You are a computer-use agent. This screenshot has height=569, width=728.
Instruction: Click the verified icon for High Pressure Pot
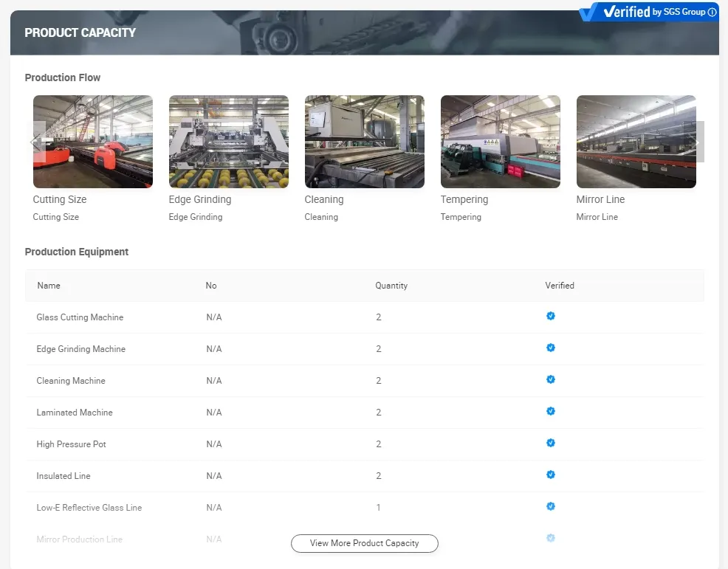coord(551,443)
